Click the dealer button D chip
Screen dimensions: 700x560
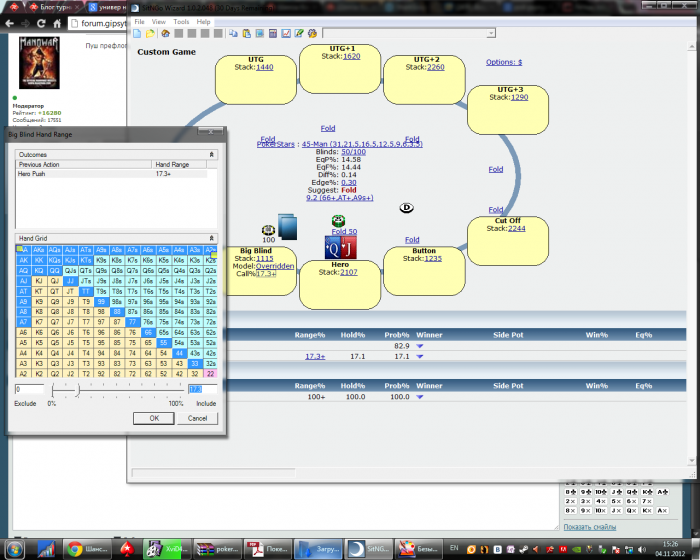pos(407,208)
